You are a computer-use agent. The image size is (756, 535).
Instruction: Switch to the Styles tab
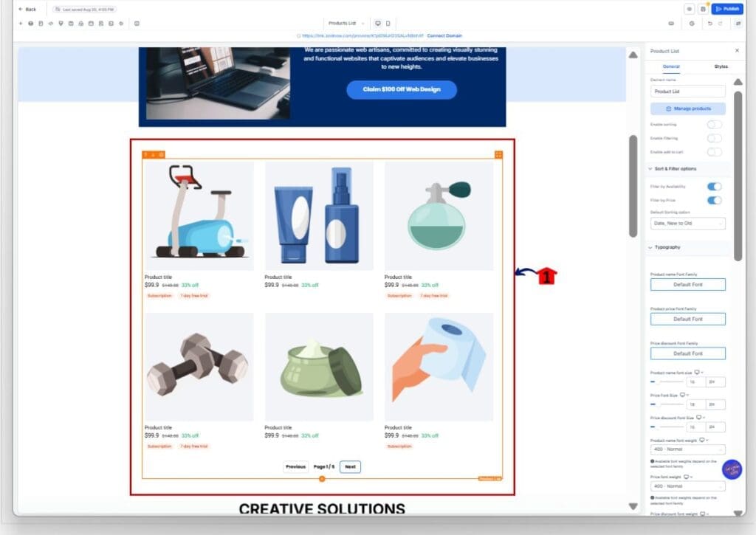(721, 66)
